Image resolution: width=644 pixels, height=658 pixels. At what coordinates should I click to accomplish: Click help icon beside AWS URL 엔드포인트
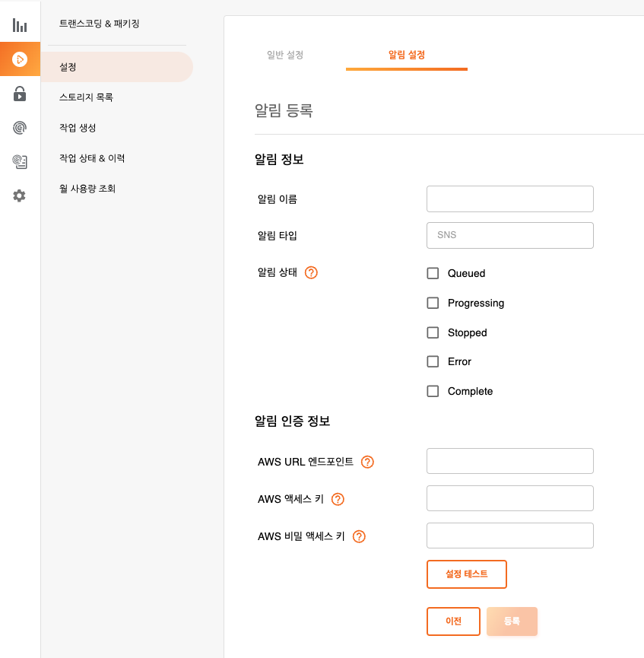click(367, 462)
